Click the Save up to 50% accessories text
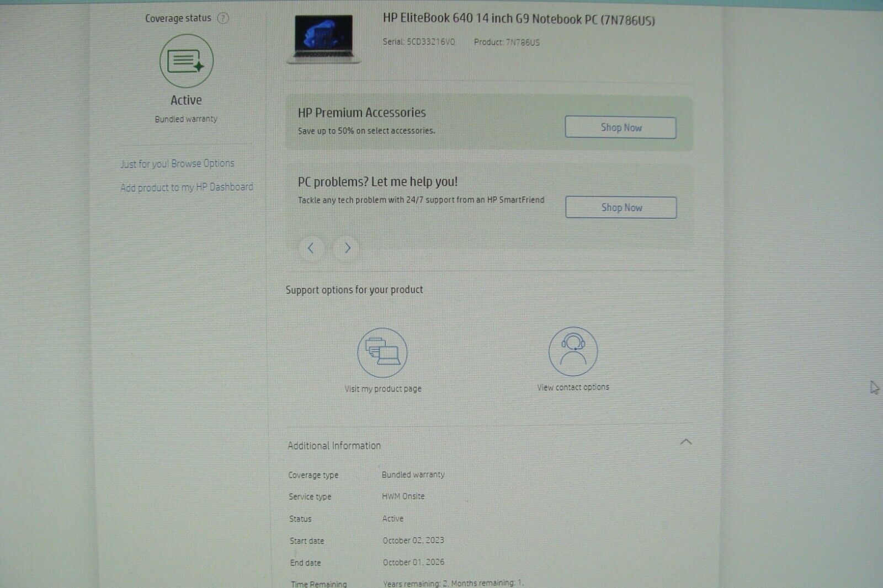This screenshot has width=883, height=588. pos(366,131)
